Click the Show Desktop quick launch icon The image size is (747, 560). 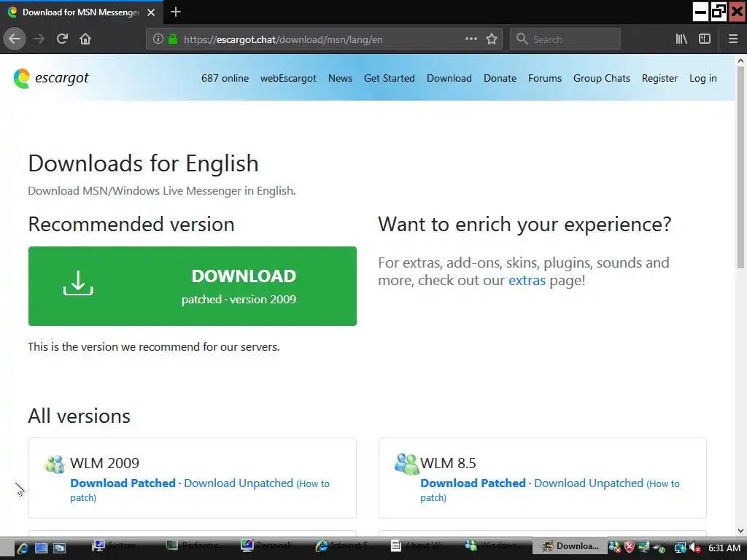click(41, 548)
